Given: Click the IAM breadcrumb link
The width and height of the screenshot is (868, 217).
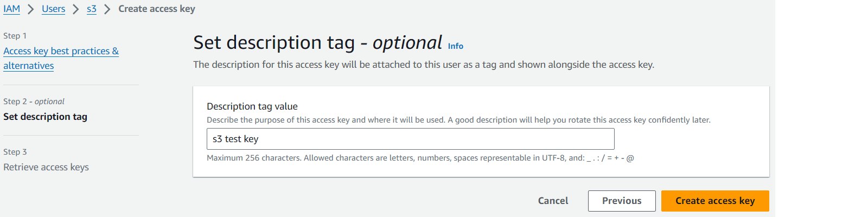Looking at the screenshot, I should click(x=11, y=9).
